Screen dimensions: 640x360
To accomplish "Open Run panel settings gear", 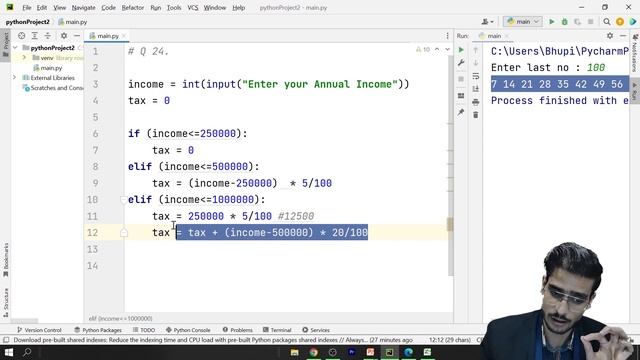I will (x=610, y=36).
